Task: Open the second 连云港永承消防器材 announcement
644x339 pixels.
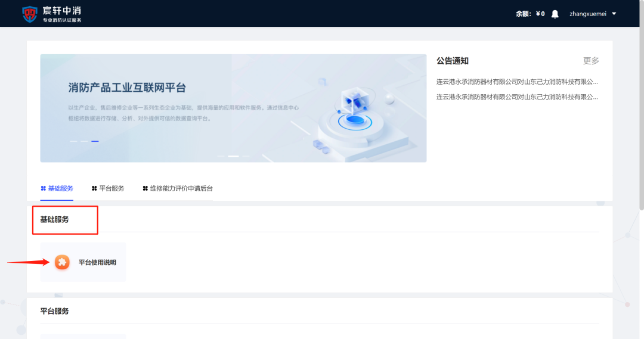Action: pos(517,97)
